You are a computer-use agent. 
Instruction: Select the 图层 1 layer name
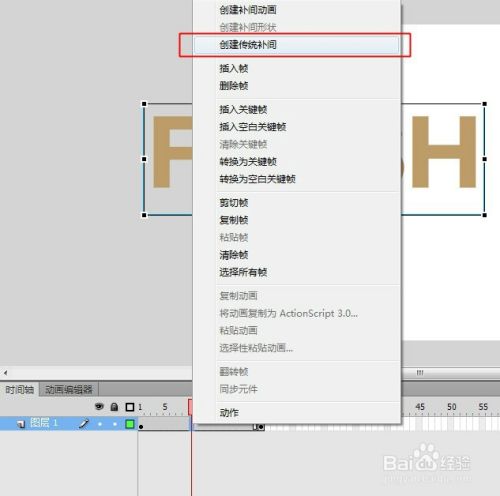44,423
